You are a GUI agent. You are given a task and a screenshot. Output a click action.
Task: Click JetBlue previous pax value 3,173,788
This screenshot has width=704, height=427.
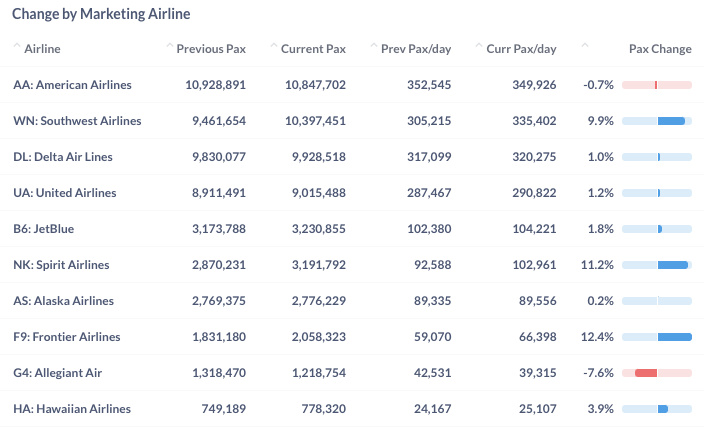pyautogui.click(x=217, y=229)
